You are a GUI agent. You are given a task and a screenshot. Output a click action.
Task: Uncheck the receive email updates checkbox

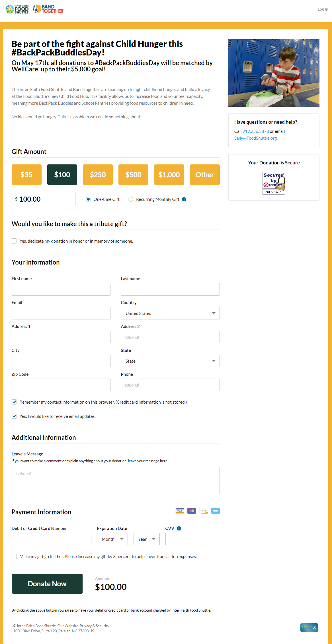coord(14,416)
